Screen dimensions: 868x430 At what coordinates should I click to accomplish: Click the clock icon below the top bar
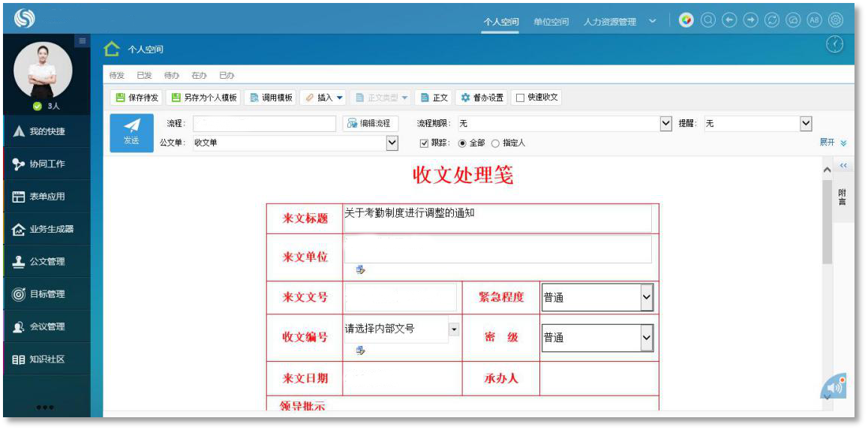pos(834,44)
